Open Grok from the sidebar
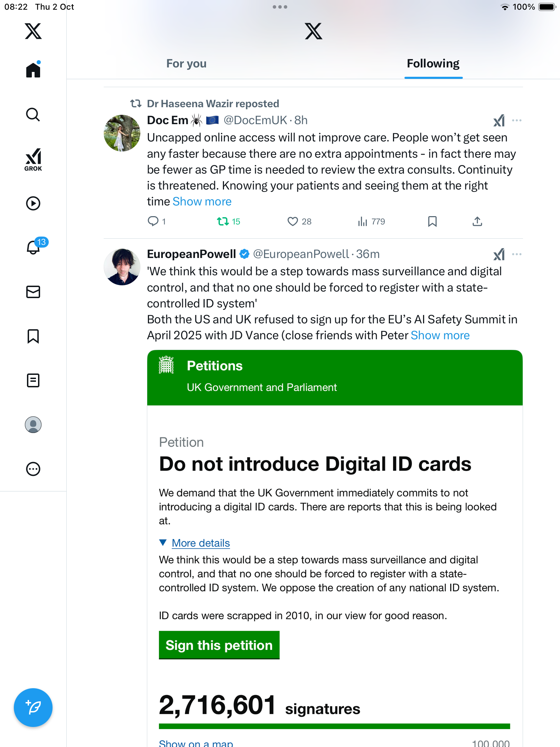 [x=33, y=159]
